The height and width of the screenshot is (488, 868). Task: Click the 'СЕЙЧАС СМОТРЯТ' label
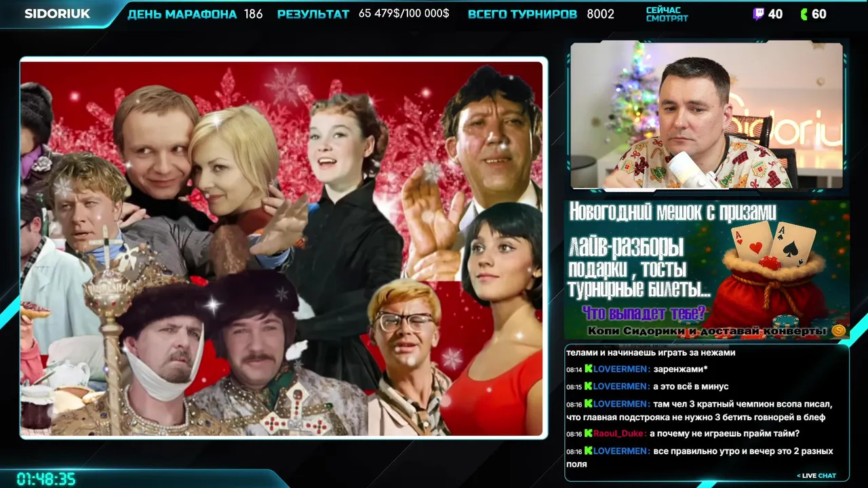pos(667,14)
